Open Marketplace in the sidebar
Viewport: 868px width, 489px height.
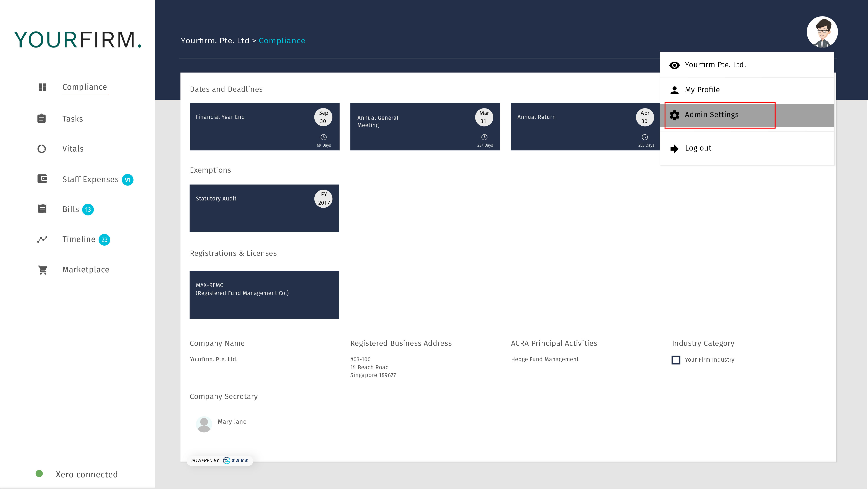86,269
